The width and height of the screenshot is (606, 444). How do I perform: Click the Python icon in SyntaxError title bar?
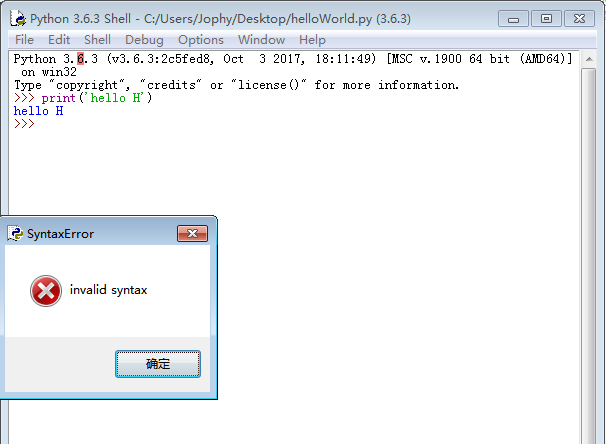(15, 233)
